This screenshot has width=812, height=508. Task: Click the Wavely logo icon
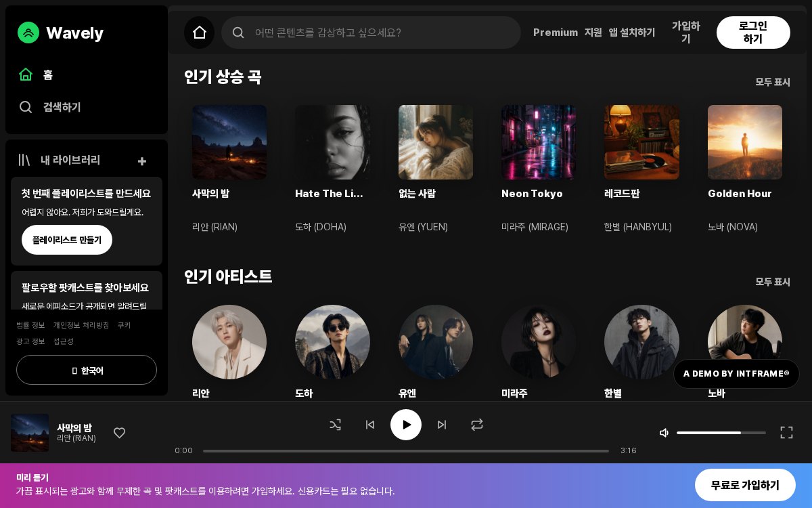click(x=28, y=33)
